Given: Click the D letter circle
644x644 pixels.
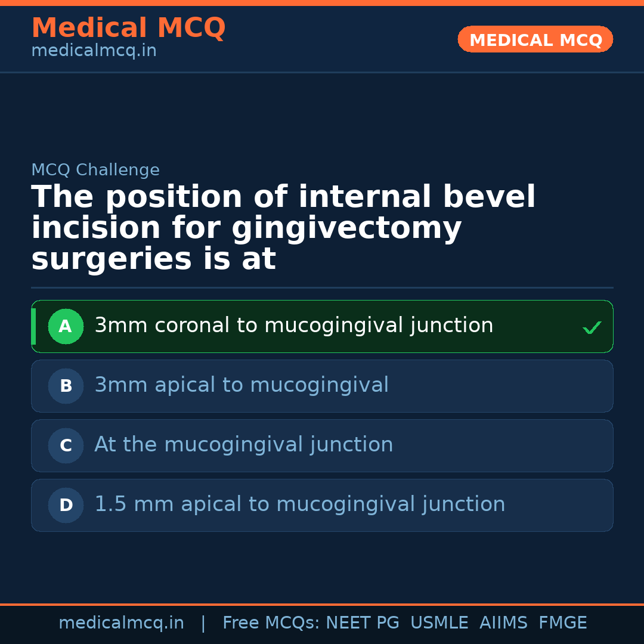Looking at the screenshot, I should [66, 506].
